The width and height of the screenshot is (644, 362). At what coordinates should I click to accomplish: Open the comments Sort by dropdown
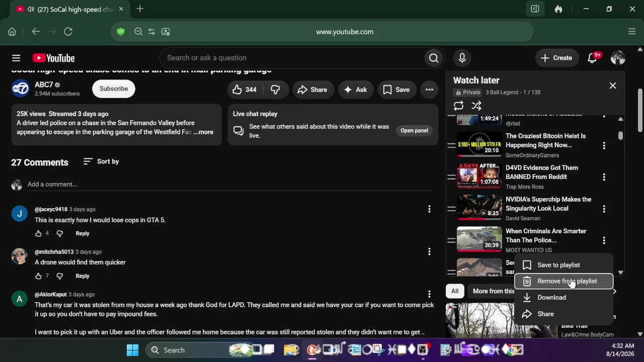pyautogui.click(x=101, y=161)
